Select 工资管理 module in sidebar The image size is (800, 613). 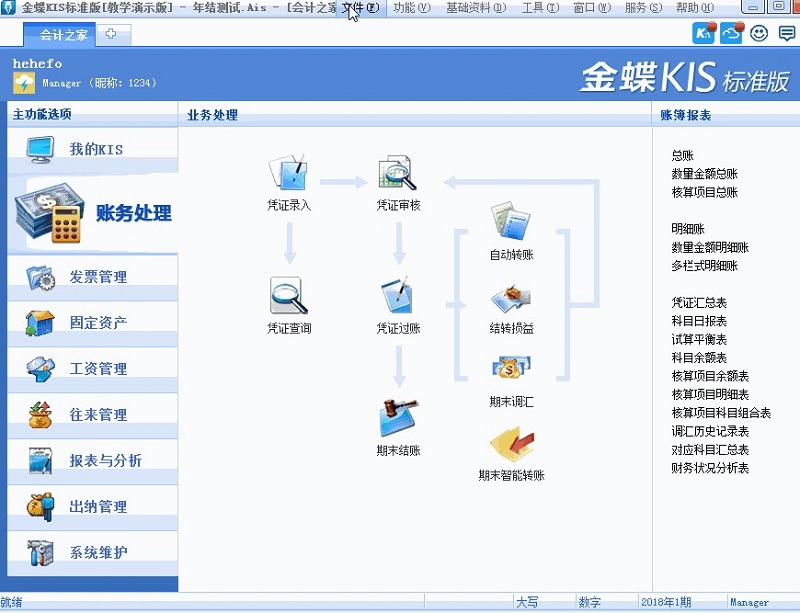pyautogui.click(x=93, y=369)
